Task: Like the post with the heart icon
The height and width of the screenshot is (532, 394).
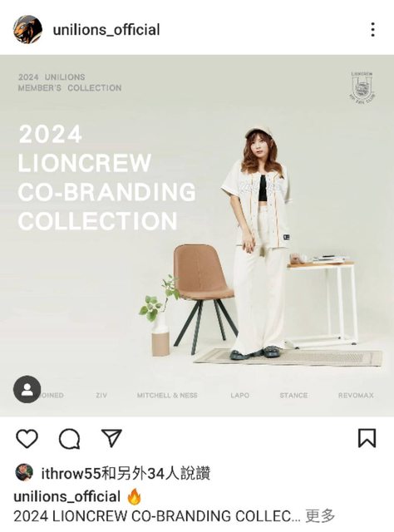Action: pos(27,439)
